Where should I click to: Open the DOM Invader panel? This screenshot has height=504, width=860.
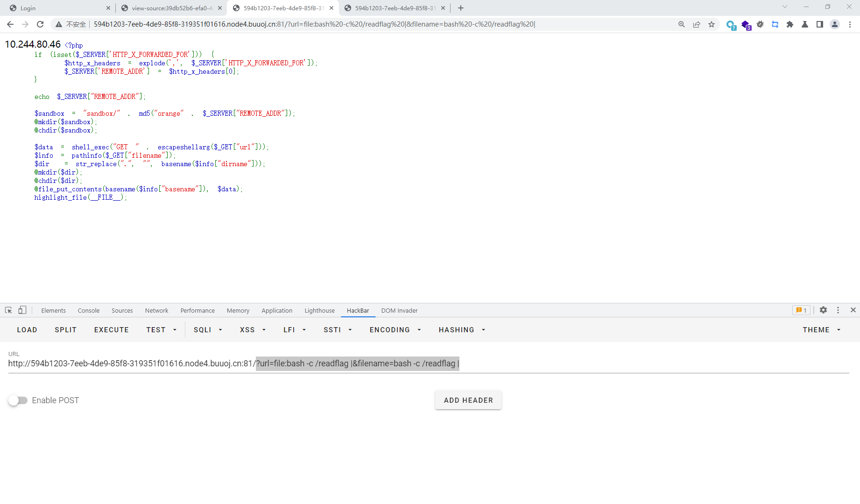click(400, 310)
